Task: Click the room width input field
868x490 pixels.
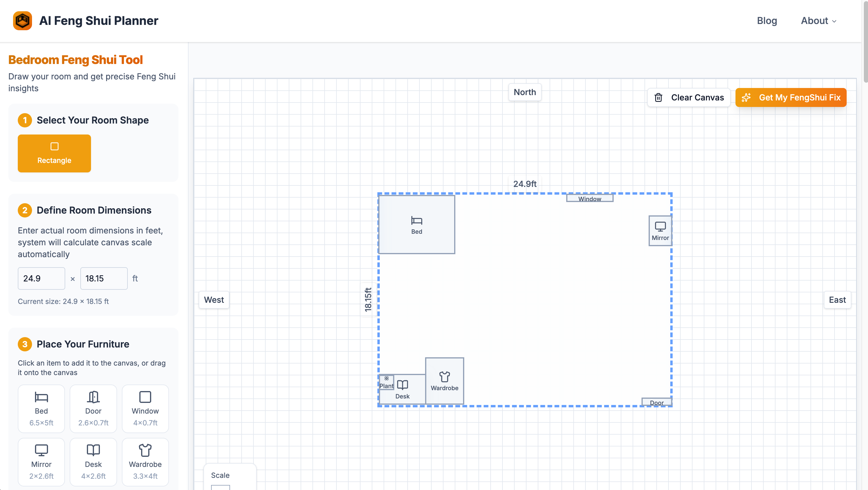Action: point(41,278)
